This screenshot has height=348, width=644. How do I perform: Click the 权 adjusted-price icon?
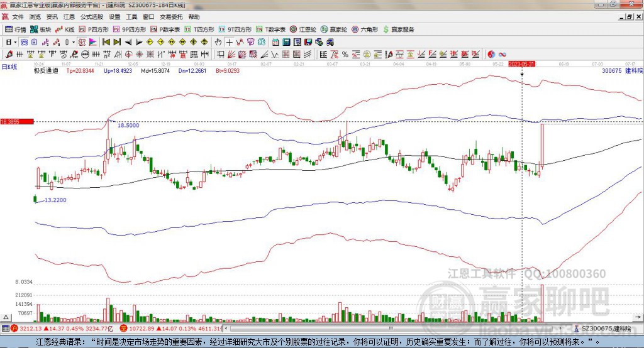[82, 42]
